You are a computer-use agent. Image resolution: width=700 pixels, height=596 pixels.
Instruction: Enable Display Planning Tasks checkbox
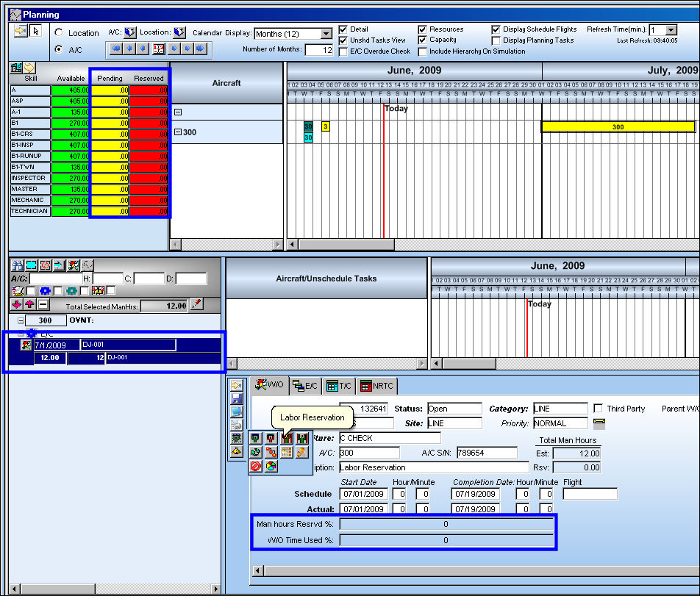click(x=496, y=40)
